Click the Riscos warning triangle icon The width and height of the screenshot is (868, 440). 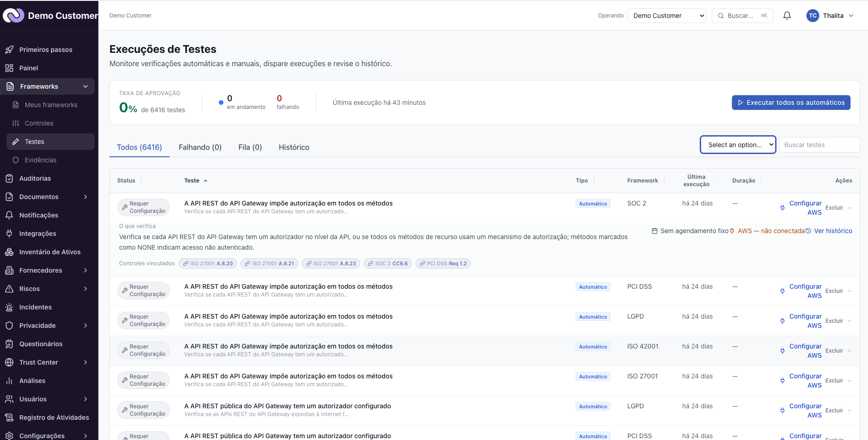[x=9, y=289]
